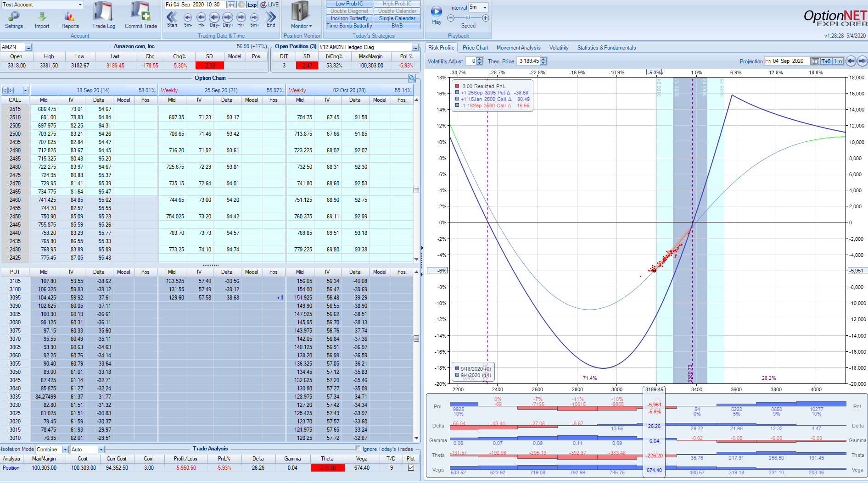Expand the Monitor dropdown
The width and height of the screenshot is (868, 483).
pyautogui.click(x=310, y=26)
